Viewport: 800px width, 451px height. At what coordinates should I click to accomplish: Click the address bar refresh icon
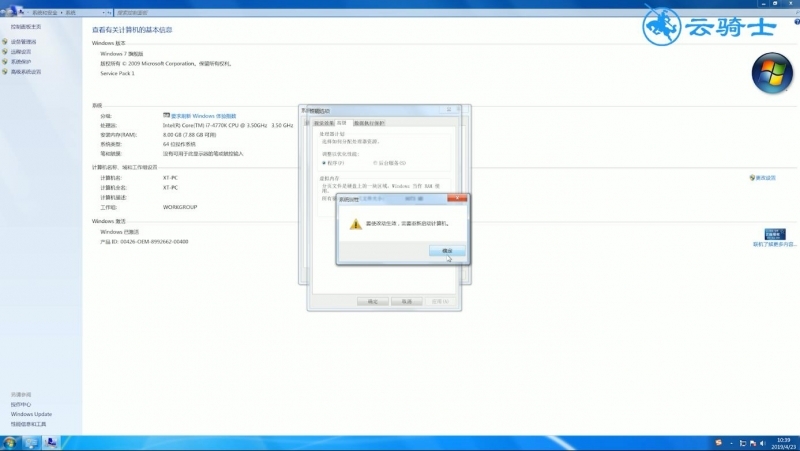click(x=109, y=12)
